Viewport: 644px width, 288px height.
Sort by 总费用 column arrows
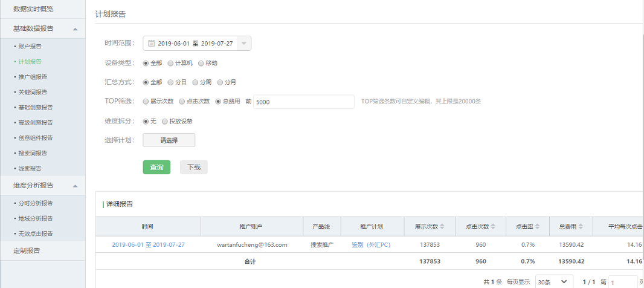click(x=580, y=227)
